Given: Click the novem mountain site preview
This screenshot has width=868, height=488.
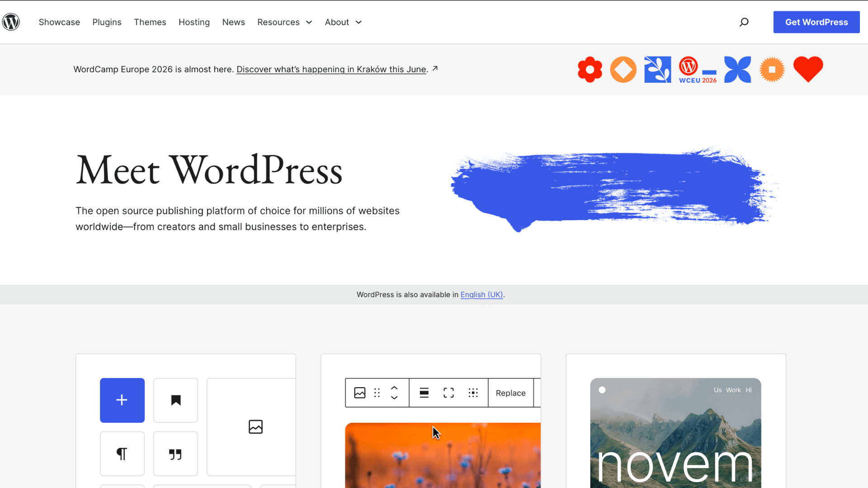Looking at the screenshot, I should pos(675,433).
